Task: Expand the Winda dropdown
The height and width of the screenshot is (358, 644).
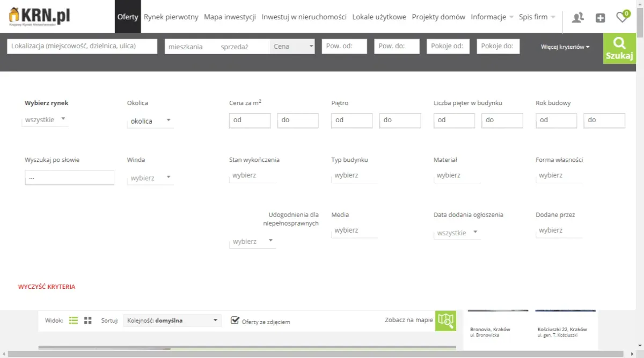Action: (x=150, y=178)
